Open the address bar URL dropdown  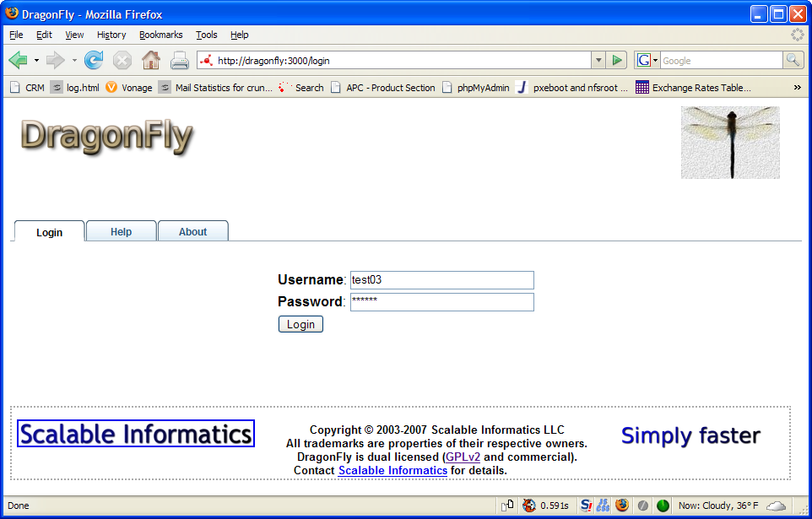[598, 61]
